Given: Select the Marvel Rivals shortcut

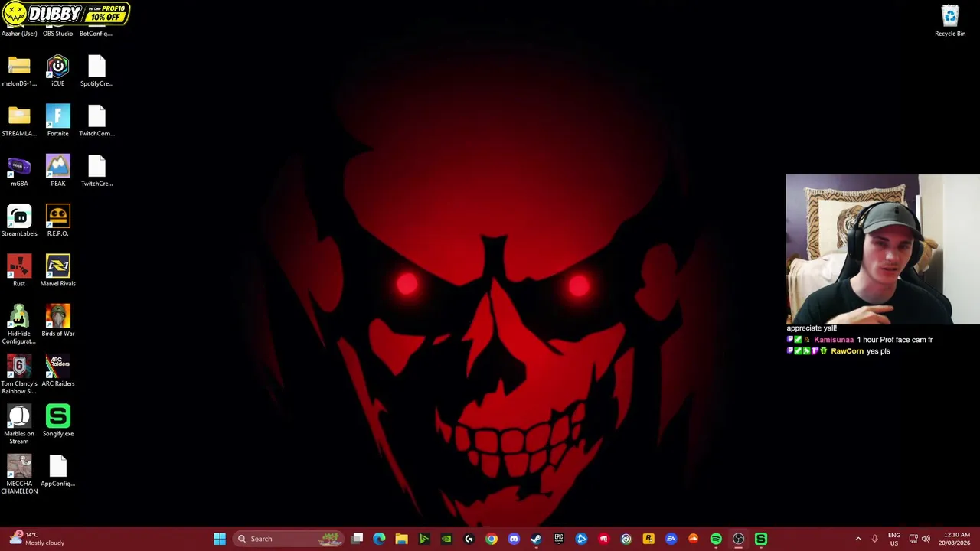Looking at the screenshot, I should pos(57,270).
